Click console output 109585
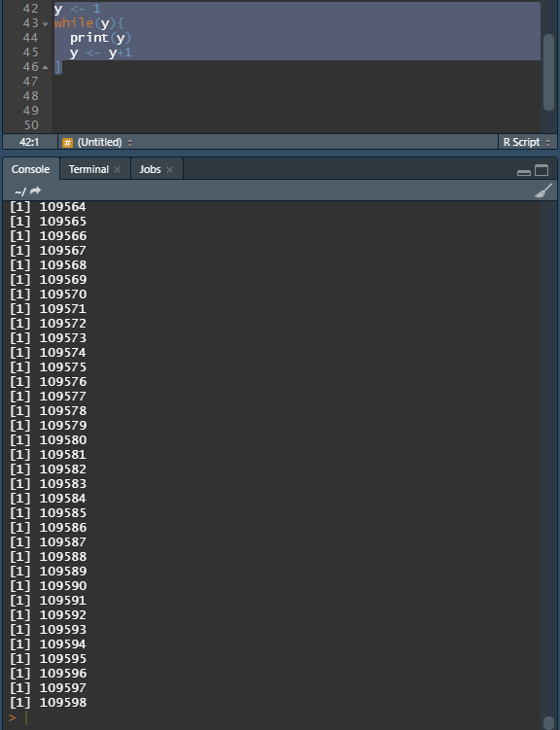Screen dimensions: 560x730 63,513
